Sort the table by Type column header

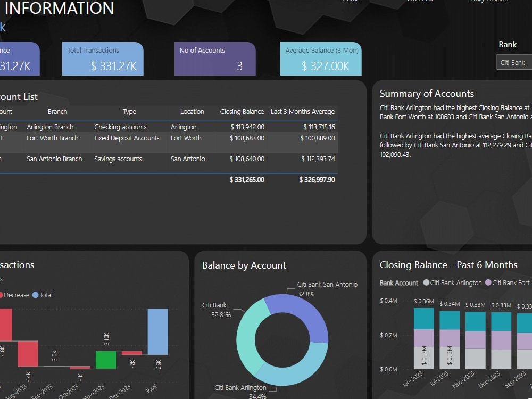pos(129,112)
